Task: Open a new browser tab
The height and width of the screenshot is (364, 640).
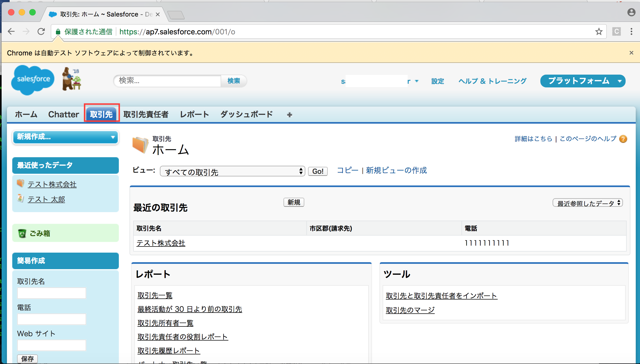Action: (176, 15)
